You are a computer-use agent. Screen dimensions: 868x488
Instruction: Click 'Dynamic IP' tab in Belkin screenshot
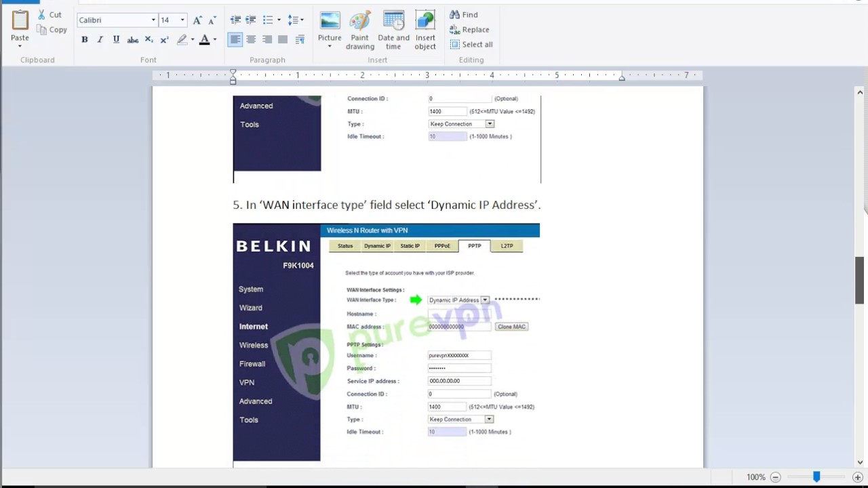click(377, 246)
